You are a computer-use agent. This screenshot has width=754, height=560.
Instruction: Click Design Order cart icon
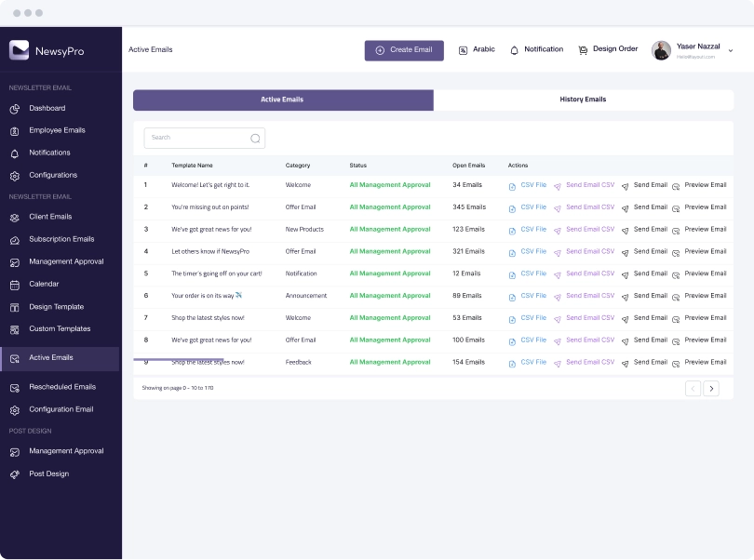(583, 50)
